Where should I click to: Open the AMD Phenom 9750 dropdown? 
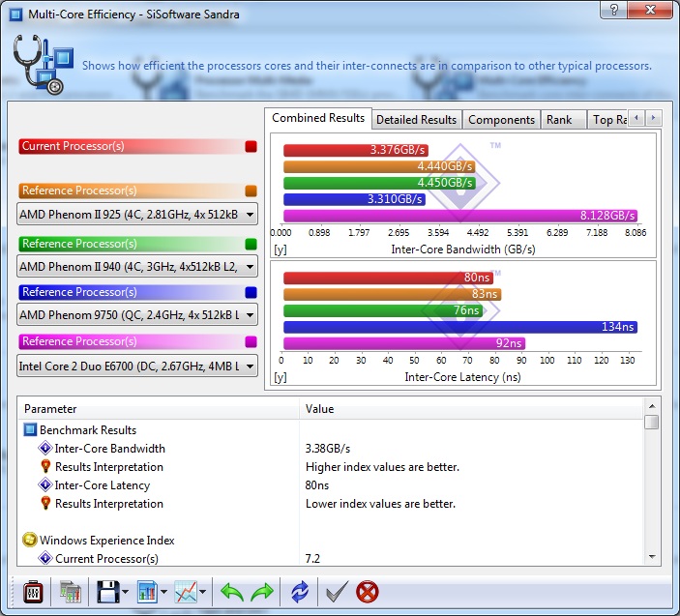point(137,314)
